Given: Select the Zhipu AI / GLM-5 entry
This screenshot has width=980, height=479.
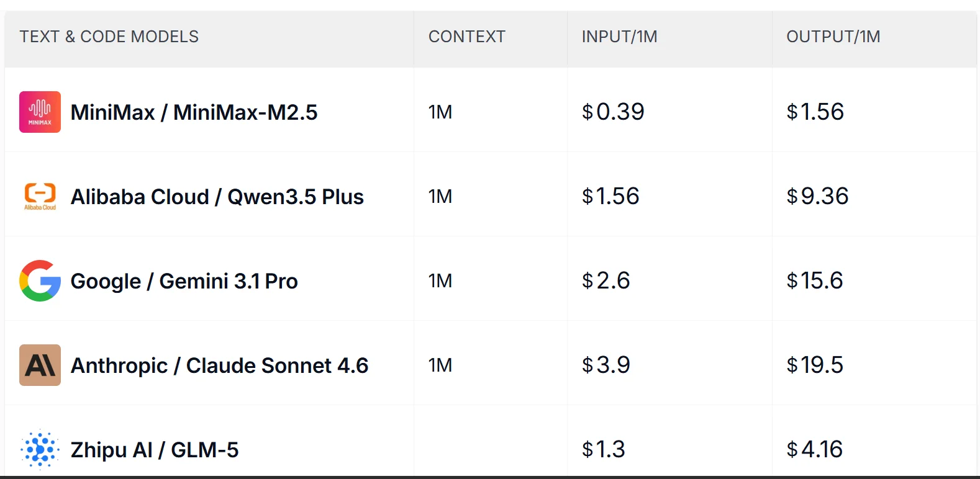Looking at the screenshot, I should (x=154, y=450).
